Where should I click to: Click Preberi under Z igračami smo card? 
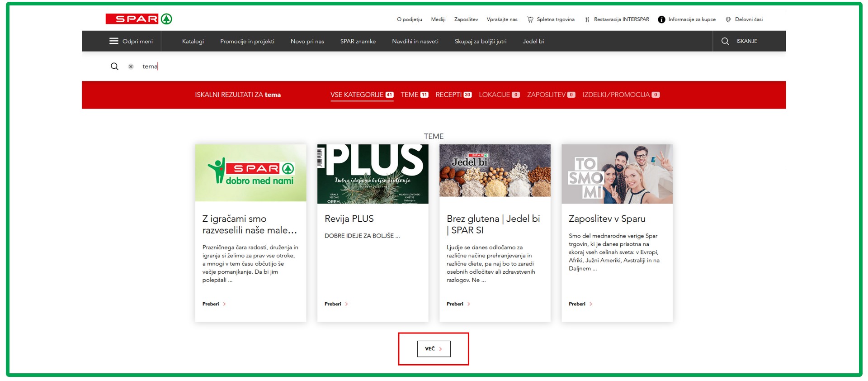[211, 304]
